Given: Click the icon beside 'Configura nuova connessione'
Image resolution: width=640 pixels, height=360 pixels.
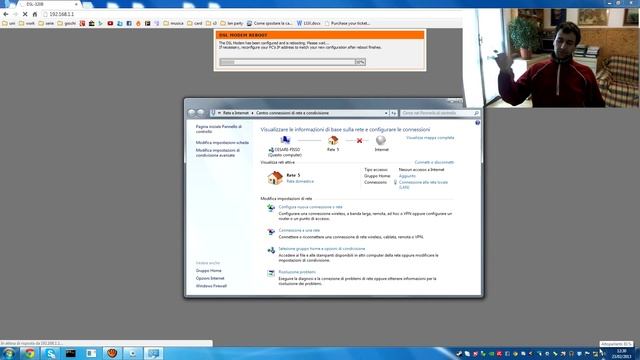Looking at the screenshot, I should (x=271, y=208).
